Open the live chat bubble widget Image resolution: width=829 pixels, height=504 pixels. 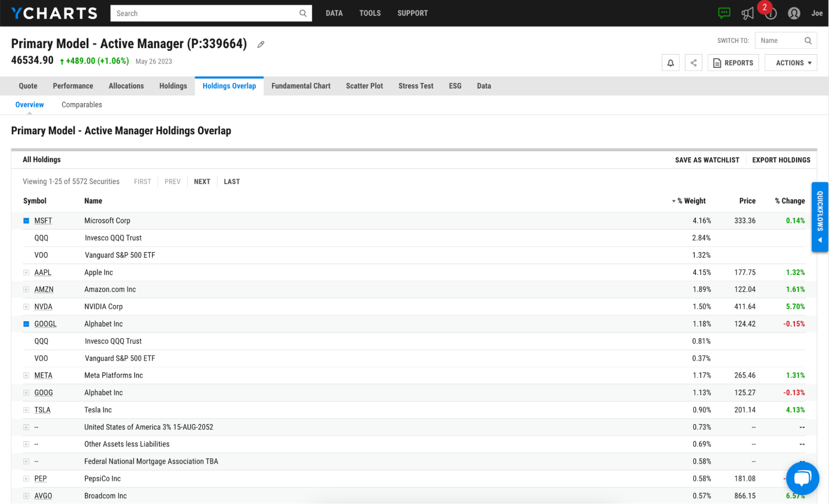[802, 478]
